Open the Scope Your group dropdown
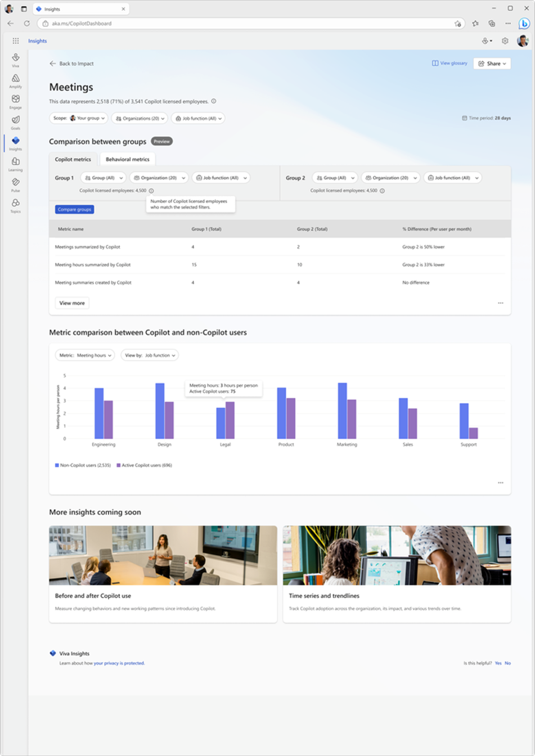 coord(79,118)
